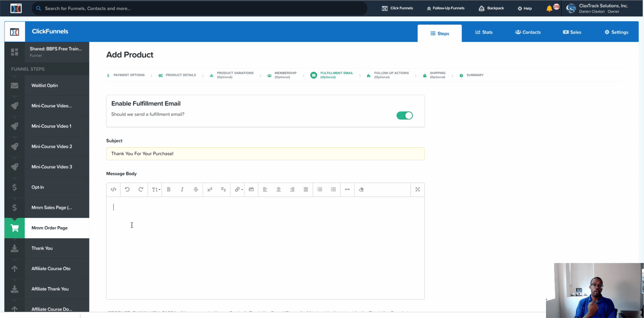Open the insert link dropdown
The height and width of the screenshot is (318, 644).
pos(238,190)
